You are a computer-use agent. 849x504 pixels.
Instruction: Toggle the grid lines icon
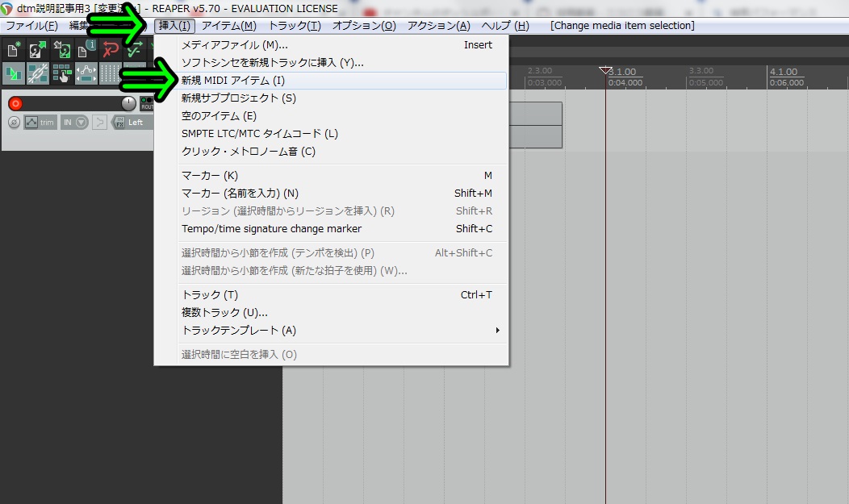(109, 73)
